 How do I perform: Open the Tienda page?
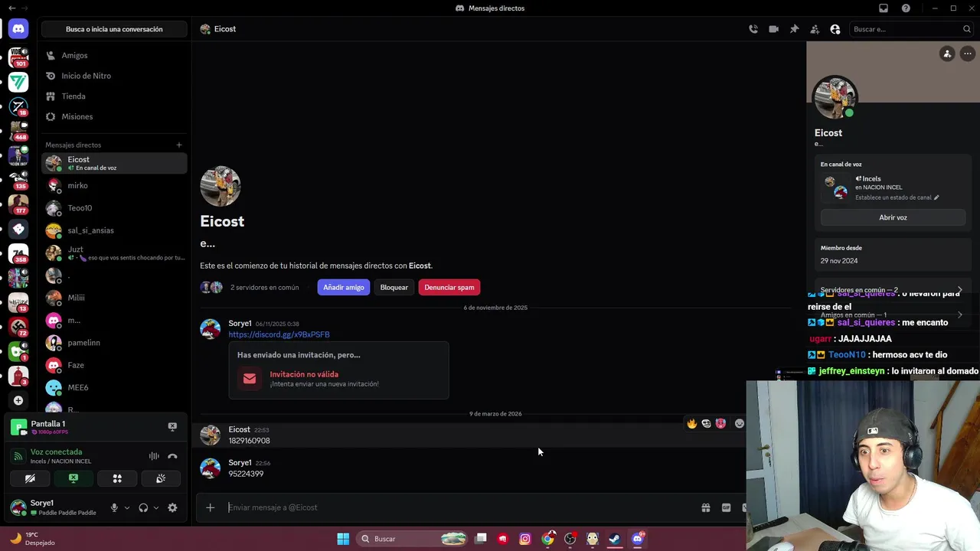tap(114, 96)
